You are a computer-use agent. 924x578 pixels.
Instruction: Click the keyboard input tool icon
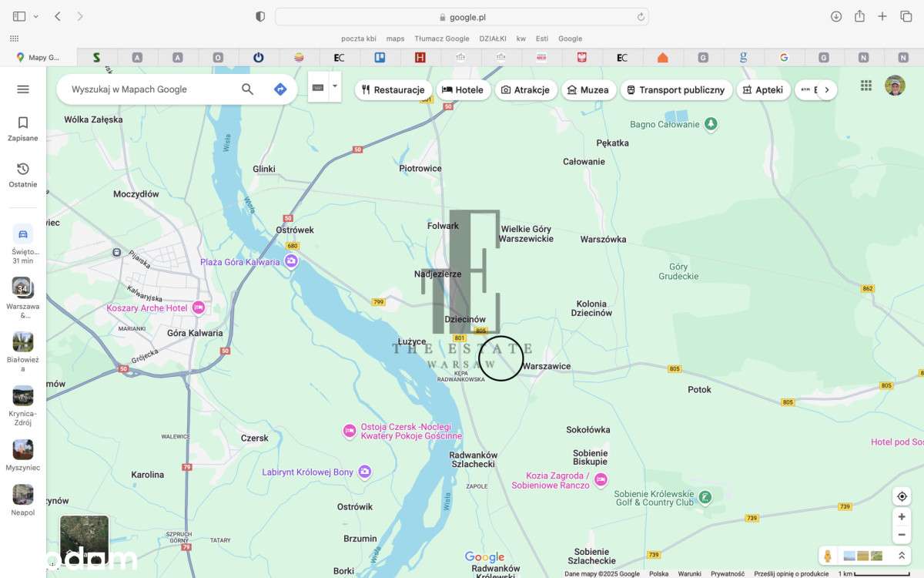318,88
